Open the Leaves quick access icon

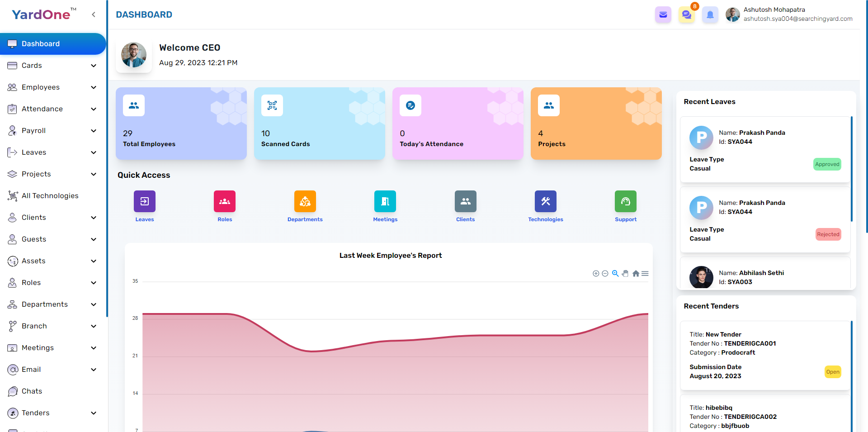click(x=144, y=202)
